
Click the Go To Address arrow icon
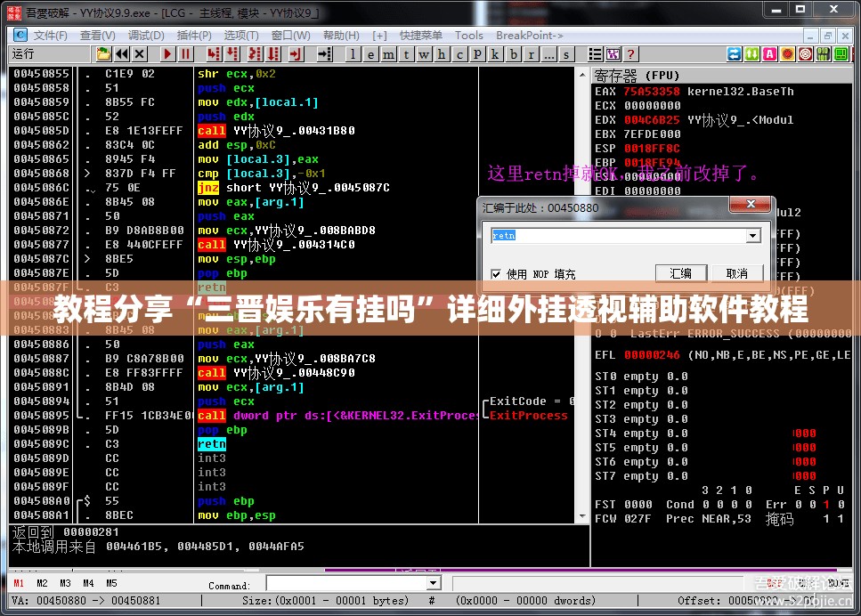coord(324,53)
